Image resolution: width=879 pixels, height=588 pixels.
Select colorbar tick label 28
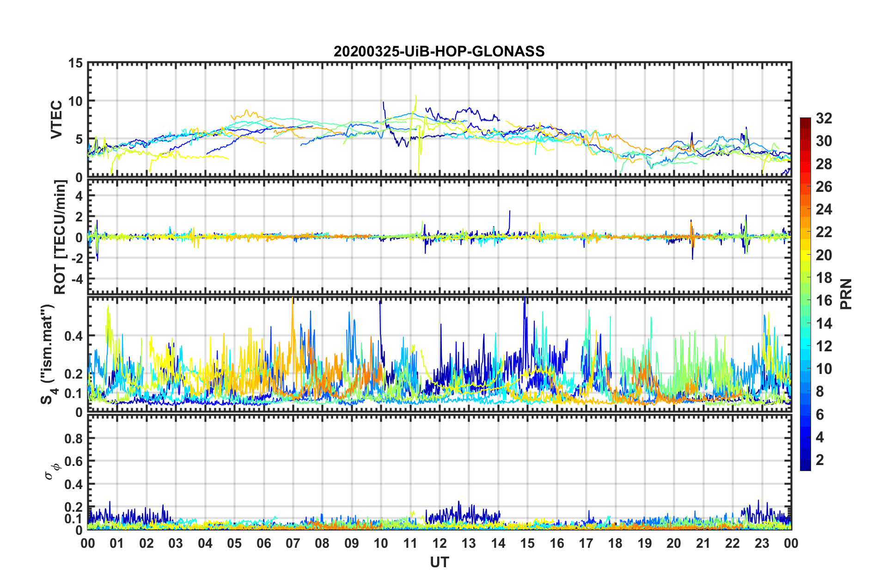click(824, 164)
